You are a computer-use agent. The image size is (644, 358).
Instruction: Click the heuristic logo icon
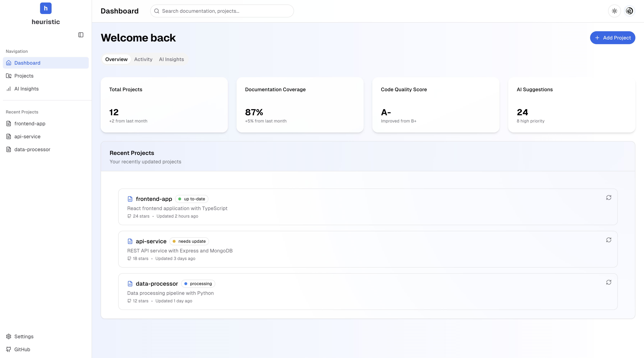[x=46, y=8]
